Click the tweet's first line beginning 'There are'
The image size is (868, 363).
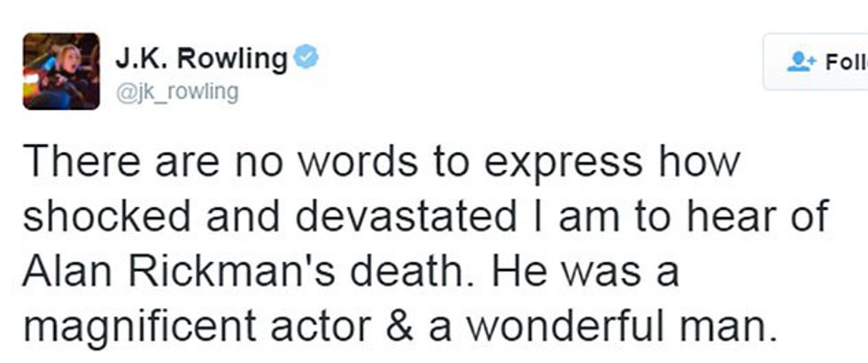[381, 164]
